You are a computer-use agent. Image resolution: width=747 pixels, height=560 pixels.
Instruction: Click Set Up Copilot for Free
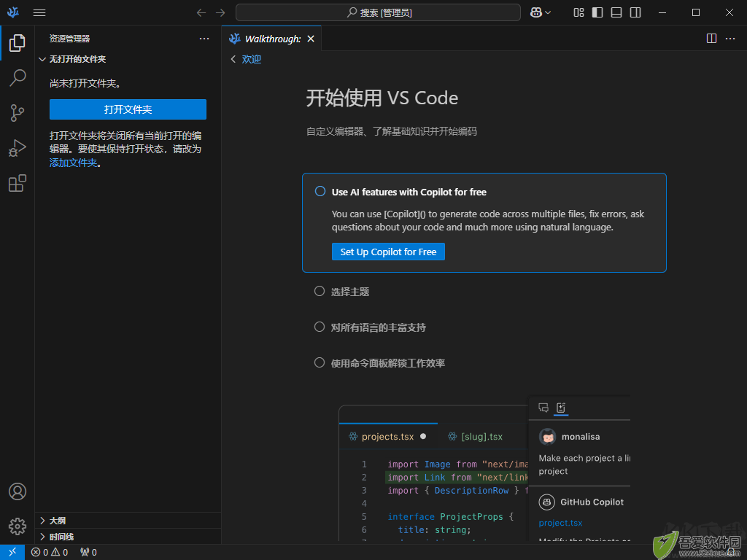(388, 252)
